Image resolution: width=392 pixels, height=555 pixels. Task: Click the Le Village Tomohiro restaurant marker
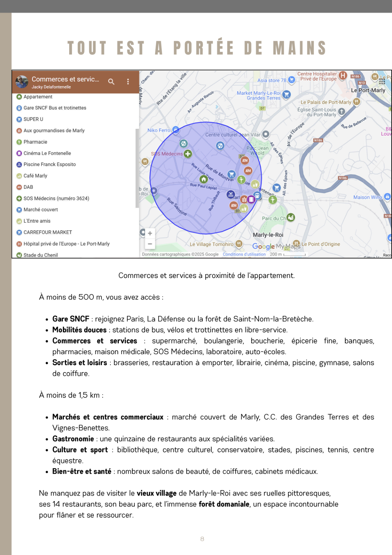click(239, 244)
